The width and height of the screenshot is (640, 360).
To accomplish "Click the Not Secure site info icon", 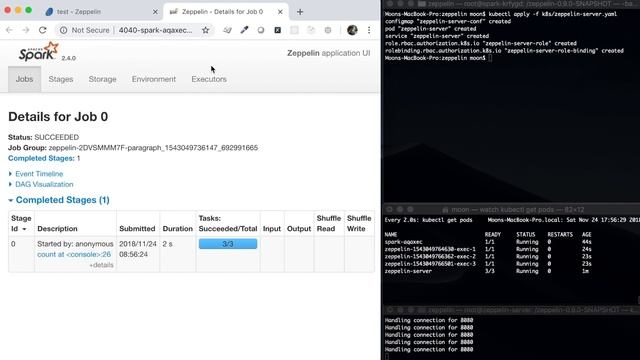I will click(x=63, y=30).
